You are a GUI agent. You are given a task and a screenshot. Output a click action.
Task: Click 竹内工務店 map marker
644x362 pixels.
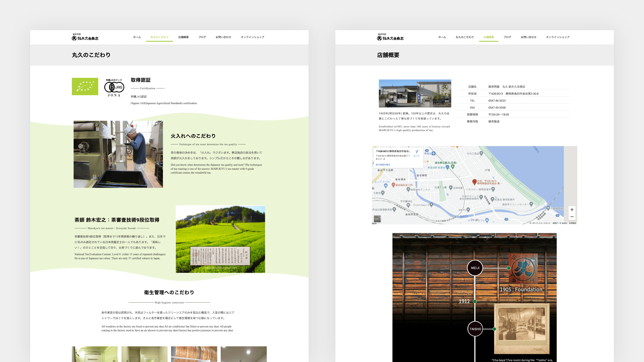[x=481, y=154]
